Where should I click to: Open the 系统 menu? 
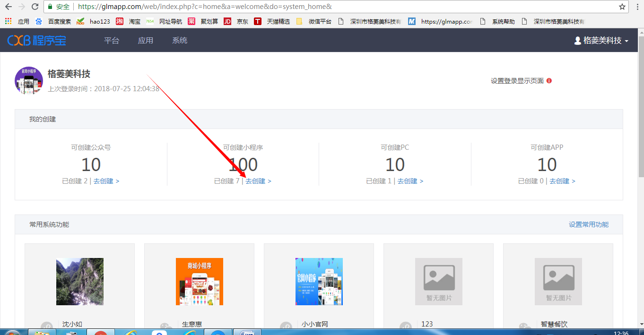(180, 41)
